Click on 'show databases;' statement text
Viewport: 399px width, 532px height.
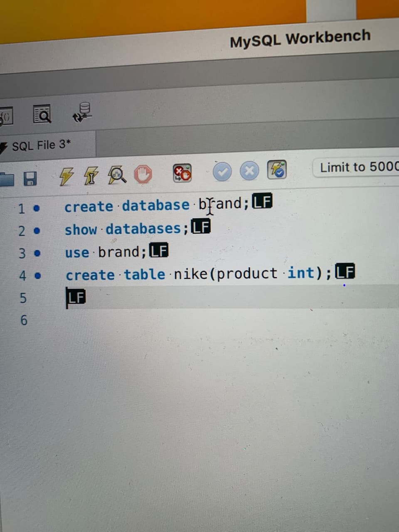pos(123,229)
